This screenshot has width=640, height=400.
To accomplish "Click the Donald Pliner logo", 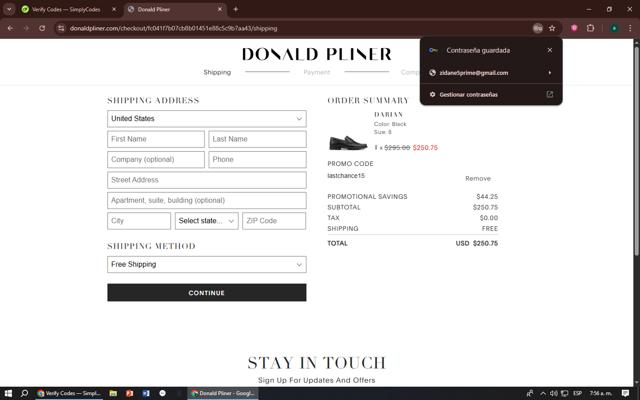I will coord(317,54).
